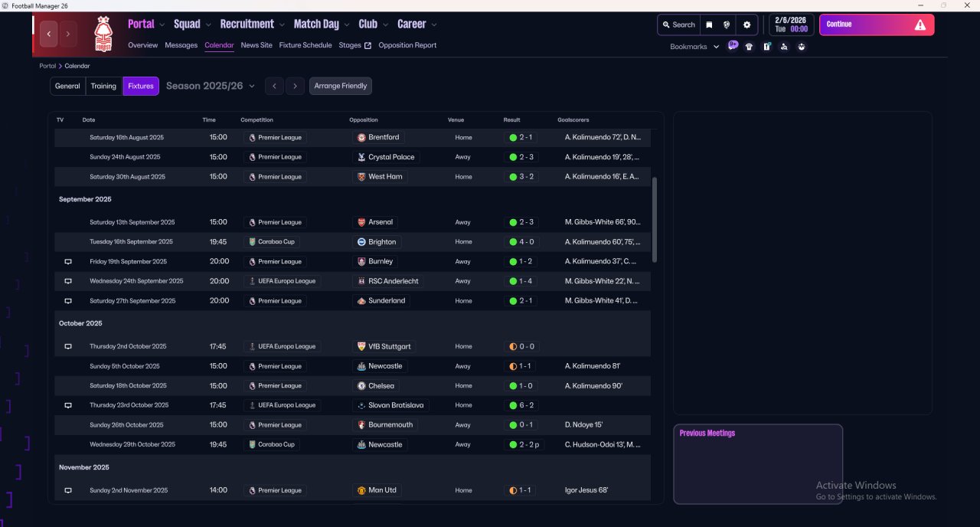The height and width of the screenshot is (527, 980).
Task: Open the Messages tab
Action: (x=181, y=45)
